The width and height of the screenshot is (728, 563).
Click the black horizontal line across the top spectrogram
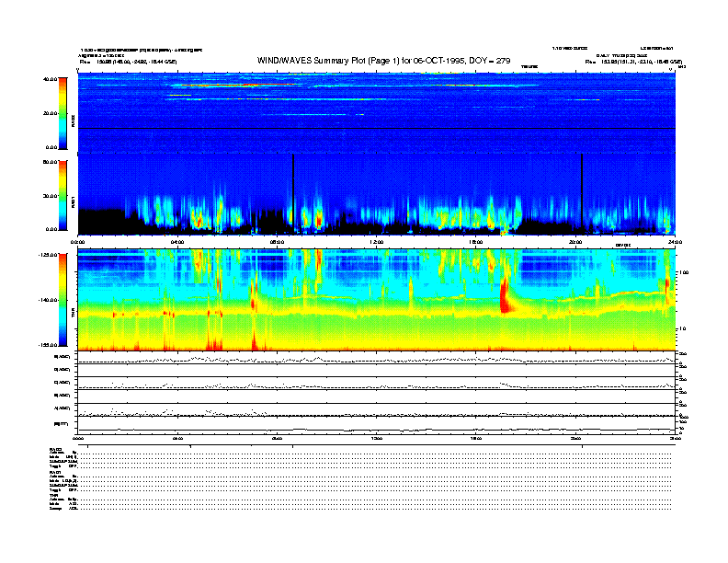(377, 128)
